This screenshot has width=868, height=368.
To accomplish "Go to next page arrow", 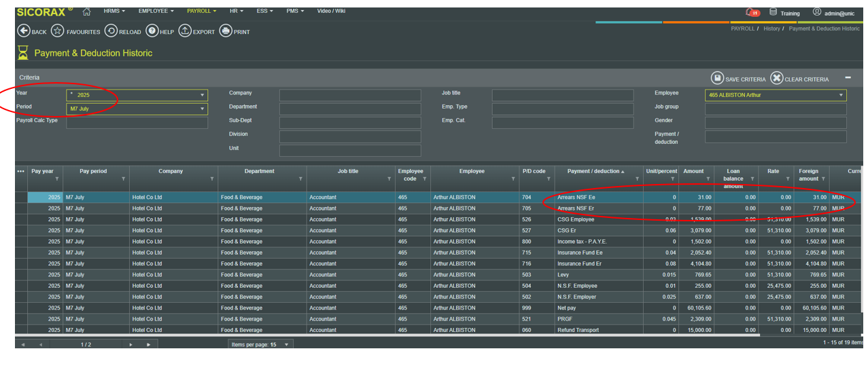I will point(131,345).
